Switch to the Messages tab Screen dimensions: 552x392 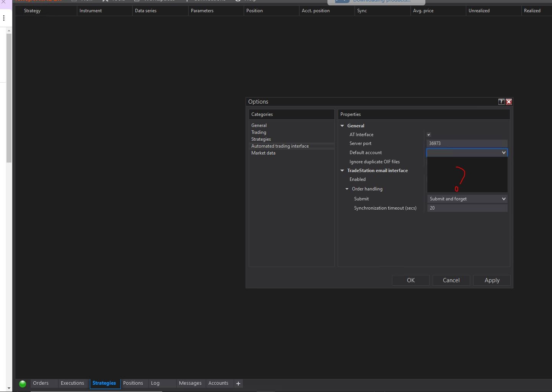coord(190,383)
